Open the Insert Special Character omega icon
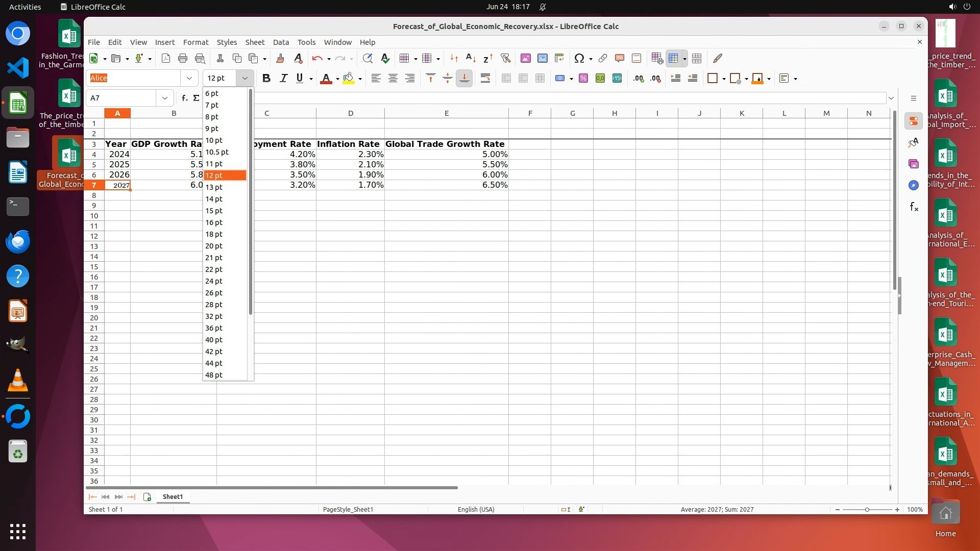This screenshot has height=551, width=980. pos(579,58)
